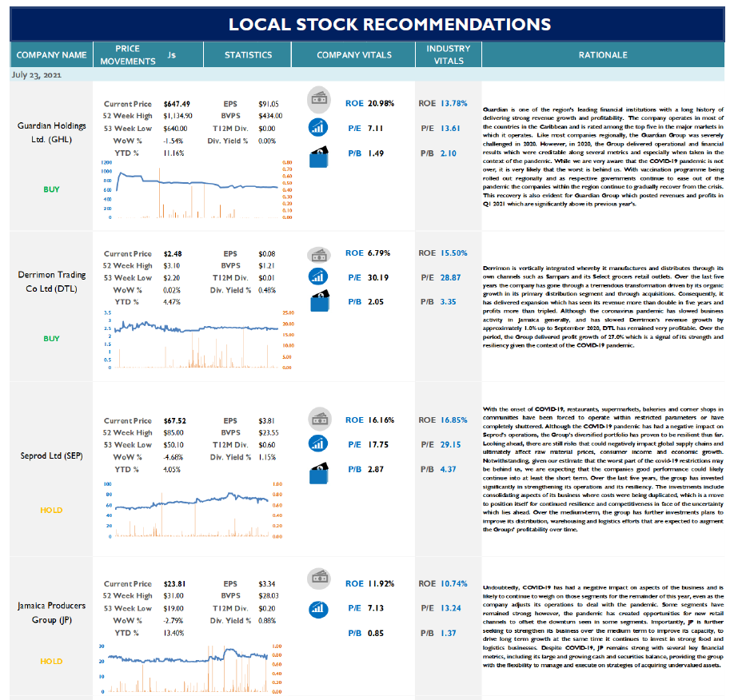The height and width of the screenshot is (700, 746).
Task: Click the BVPS value $434.00
Action: pyautogui.click(x=270, y=116)
